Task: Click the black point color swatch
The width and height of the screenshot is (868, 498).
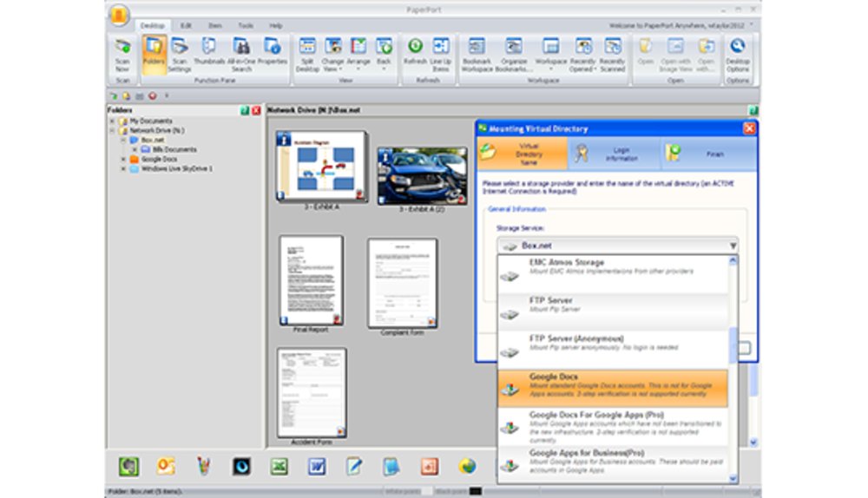Action: tap(476, 491)
